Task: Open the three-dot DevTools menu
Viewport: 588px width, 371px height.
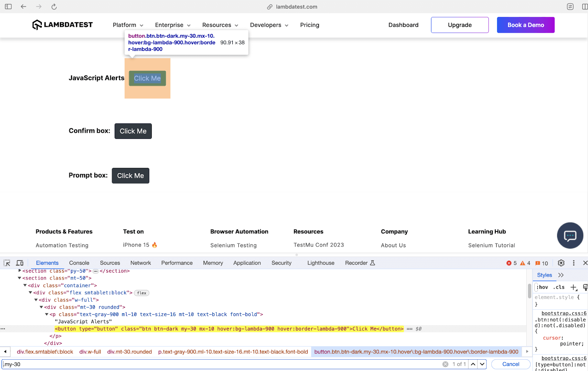Action: click(574, 263)
